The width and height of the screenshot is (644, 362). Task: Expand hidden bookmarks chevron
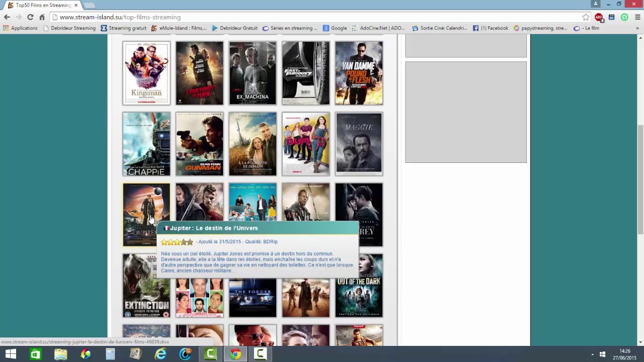pos(637,28)
